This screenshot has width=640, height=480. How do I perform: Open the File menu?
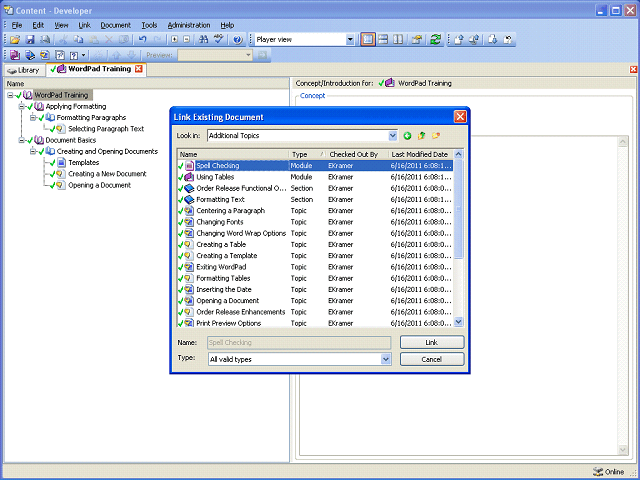pyautogui.click(x=17, y=25)
